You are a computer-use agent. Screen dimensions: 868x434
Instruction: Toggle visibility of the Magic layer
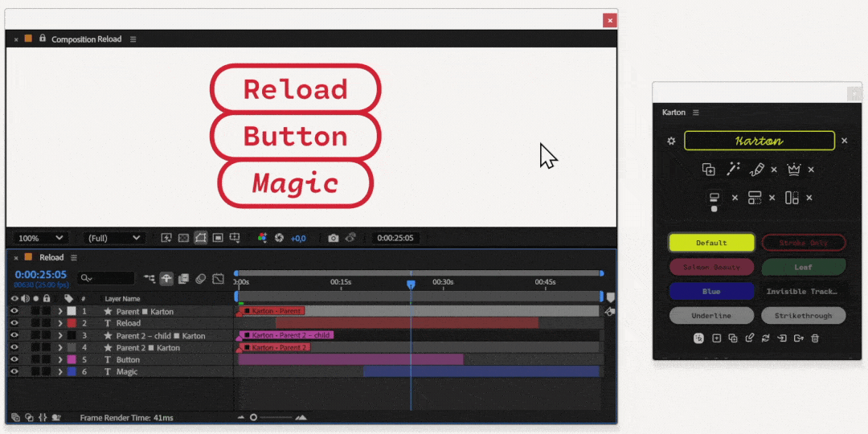click(14, 372)
